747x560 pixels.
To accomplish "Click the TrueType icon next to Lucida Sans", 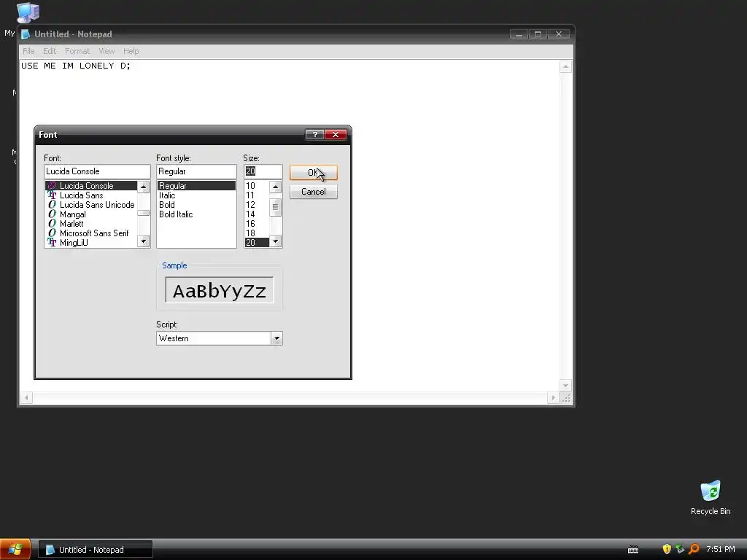I will pos(52,195).
